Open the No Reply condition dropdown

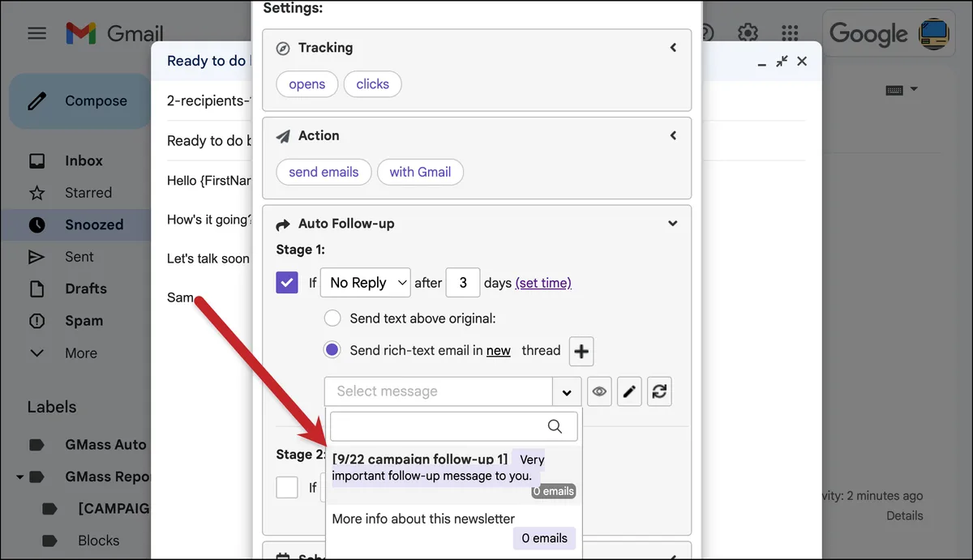(x=366, y=283)
